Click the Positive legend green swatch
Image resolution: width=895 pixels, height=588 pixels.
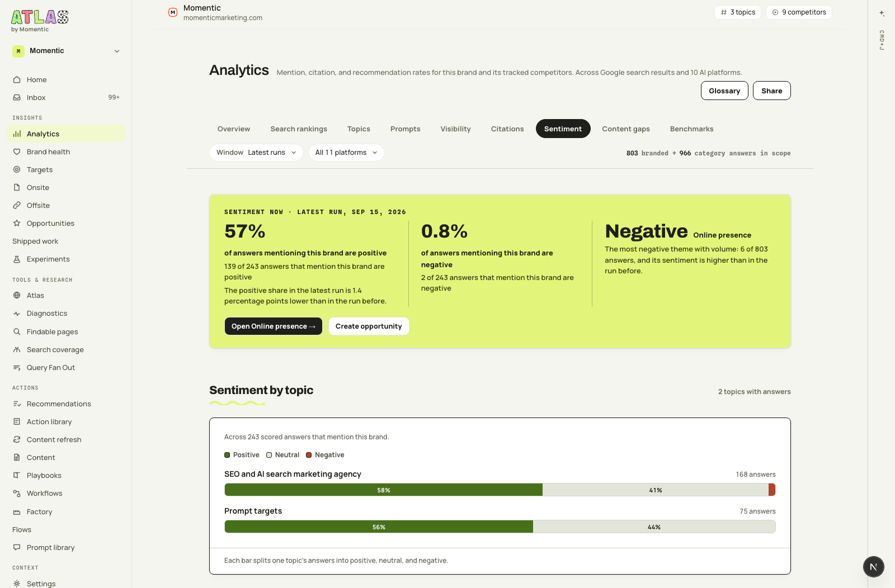[x=227, y=455]
